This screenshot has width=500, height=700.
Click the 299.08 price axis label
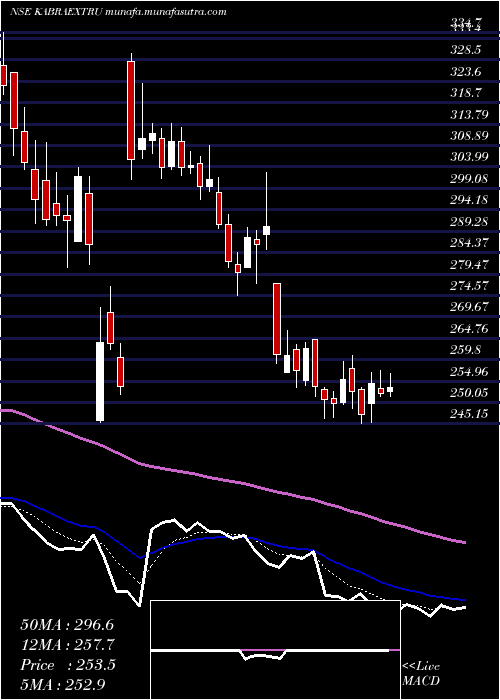pyautogui.click(x=469, y=179)
